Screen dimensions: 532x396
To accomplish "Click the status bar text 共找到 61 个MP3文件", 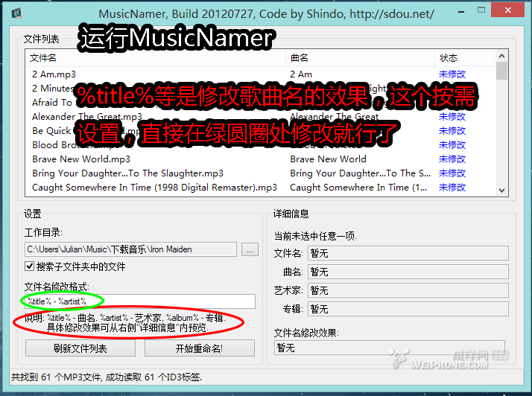I will 57,377.
